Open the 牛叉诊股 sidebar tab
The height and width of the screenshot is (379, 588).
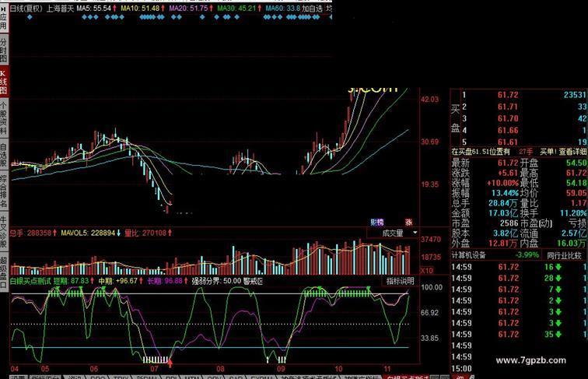(4, 232)
